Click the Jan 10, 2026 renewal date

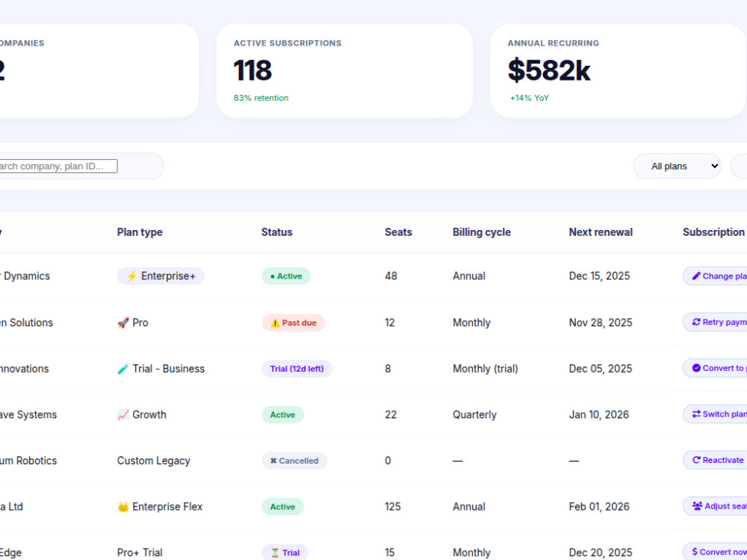(x=599, y=414)
